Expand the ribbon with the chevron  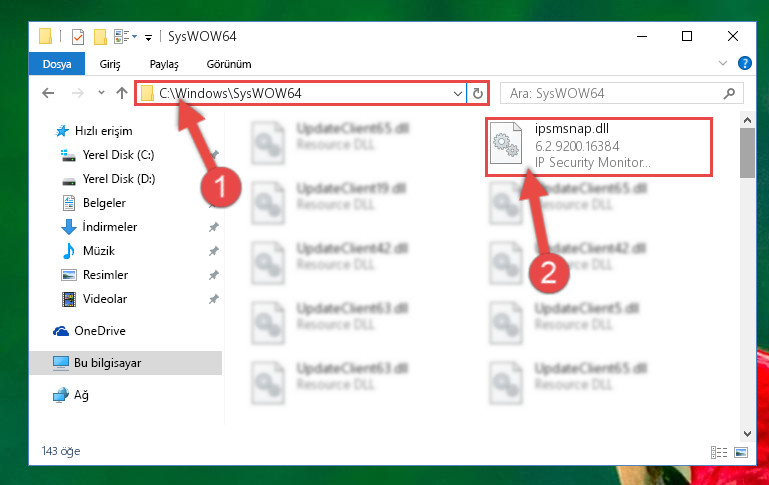tap(722, 63)
